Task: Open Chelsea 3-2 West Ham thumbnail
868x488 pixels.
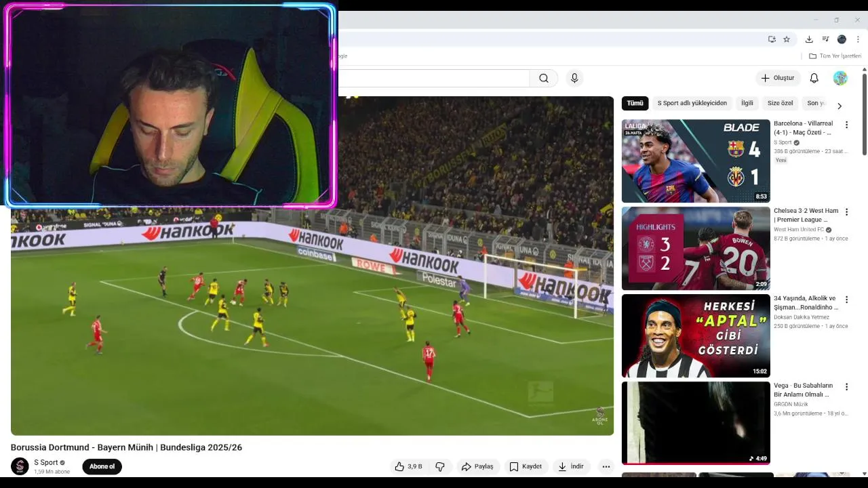Action: [x=696, y=249]
